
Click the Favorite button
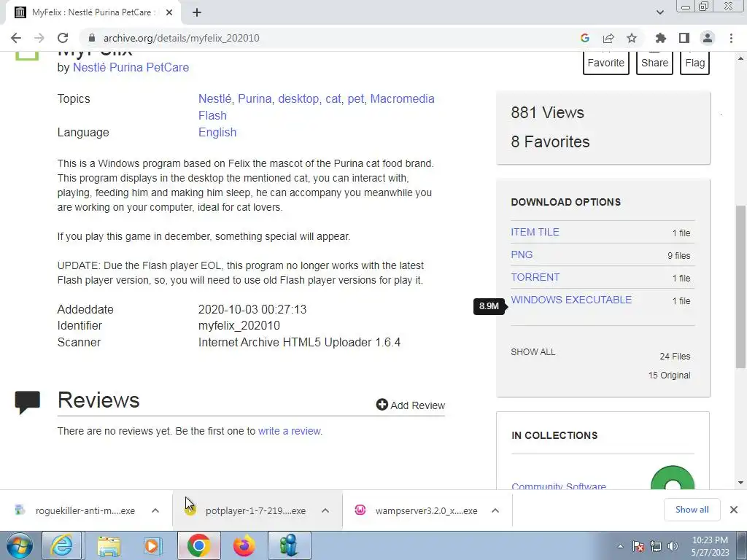(x=606, y=63)
